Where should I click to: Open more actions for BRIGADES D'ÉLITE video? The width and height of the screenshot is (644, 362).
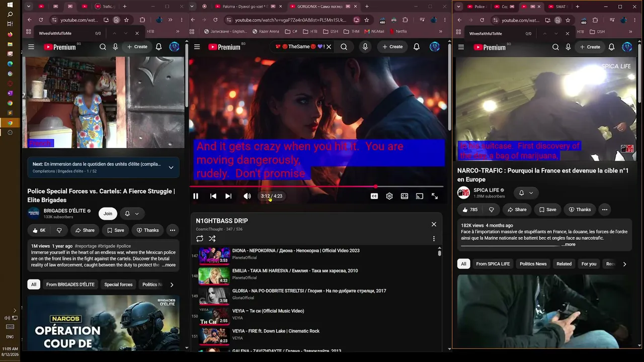[173, 230]
